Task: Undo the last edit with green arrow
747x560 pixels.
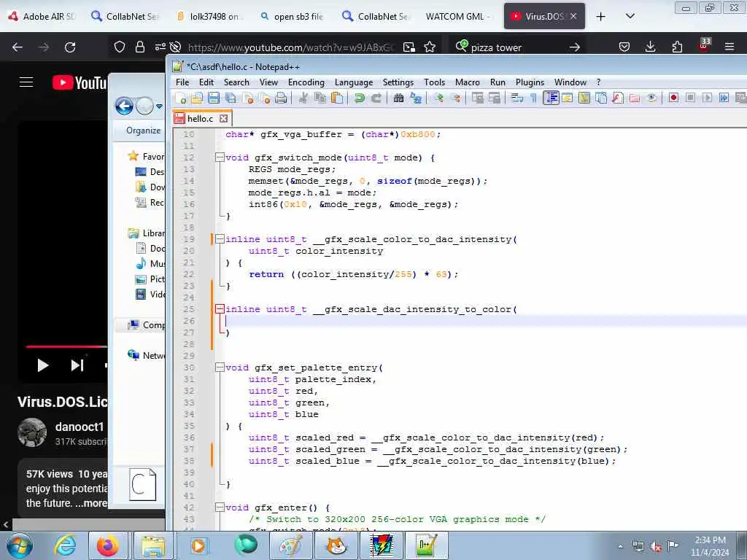Action: click(359, 98)
